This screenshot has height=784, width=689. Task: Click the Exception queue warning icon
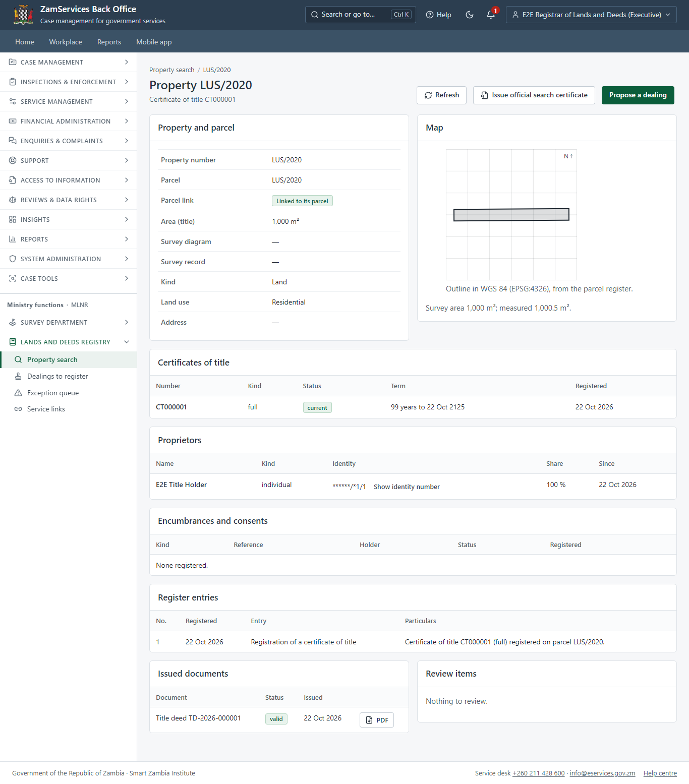18,393
